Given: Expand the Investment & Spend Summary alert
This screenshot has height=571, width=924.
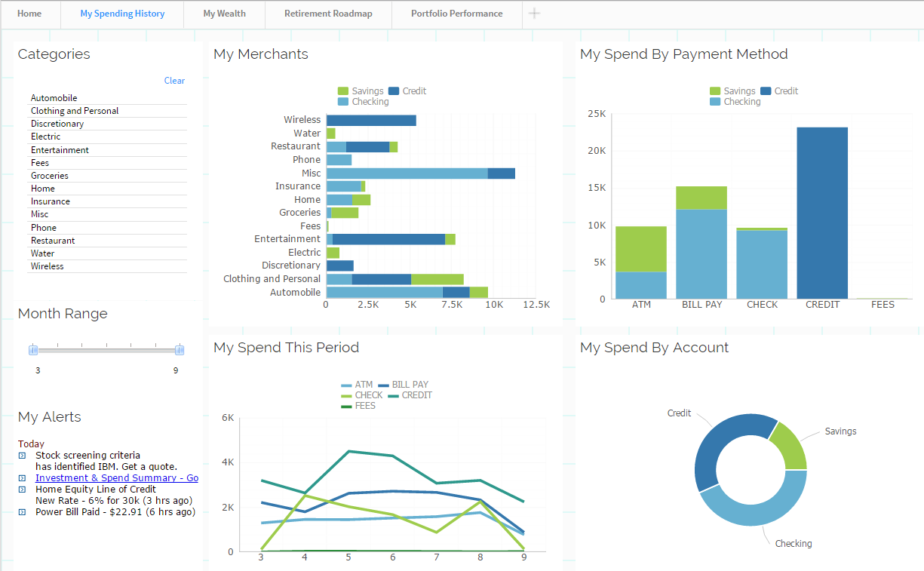Looking at the screenshot, I should tap(21, 477).
